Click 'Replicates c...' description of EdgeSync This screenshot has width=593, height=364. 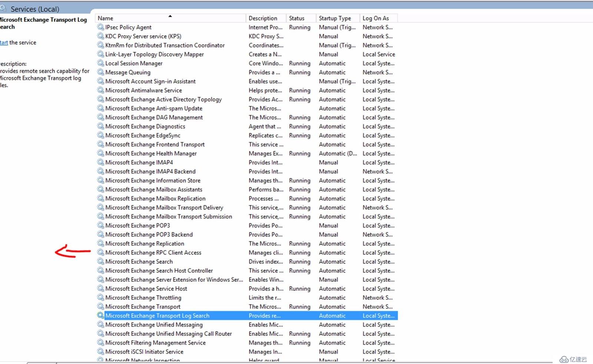tap(265, 135)
